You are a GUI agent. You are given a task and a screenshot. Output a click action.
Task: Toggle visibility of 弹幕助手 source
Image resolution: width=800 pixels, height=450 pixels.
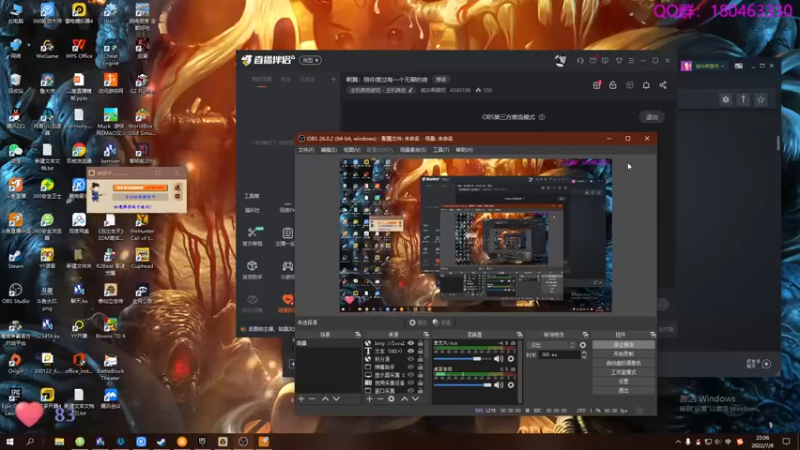tap(411, 367)
